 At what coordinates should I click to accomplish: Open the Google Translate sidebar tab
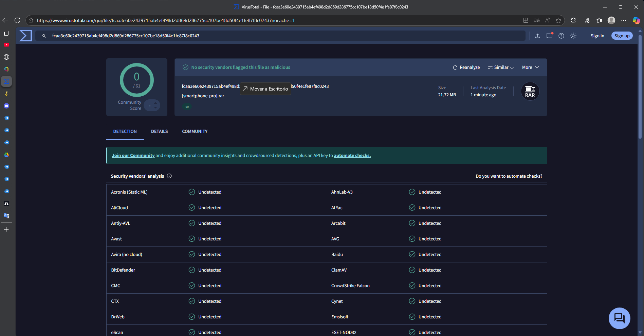pos(6,216)
